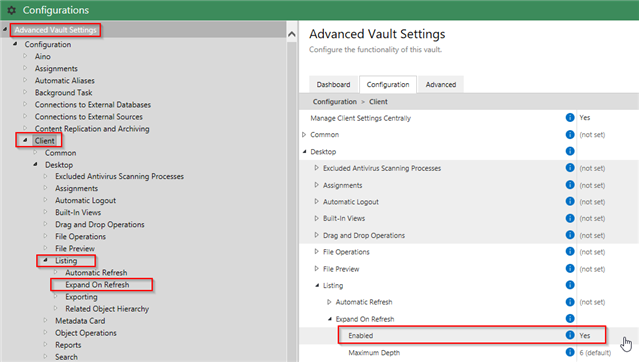This screenshot has width=639, height=362.
Task: Click info icon for Enabled setting
Action: tap(570, 335)
